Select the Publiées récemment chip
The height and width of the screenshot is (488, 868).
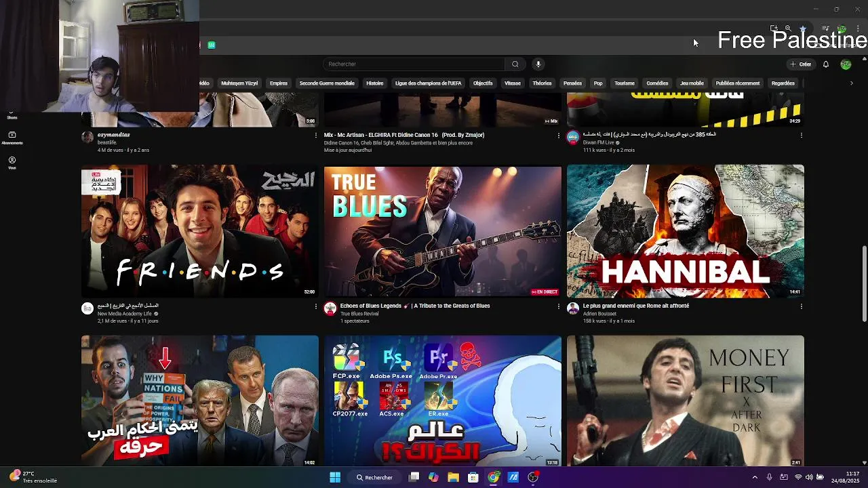pyautogui.click(x=738, y=83)
